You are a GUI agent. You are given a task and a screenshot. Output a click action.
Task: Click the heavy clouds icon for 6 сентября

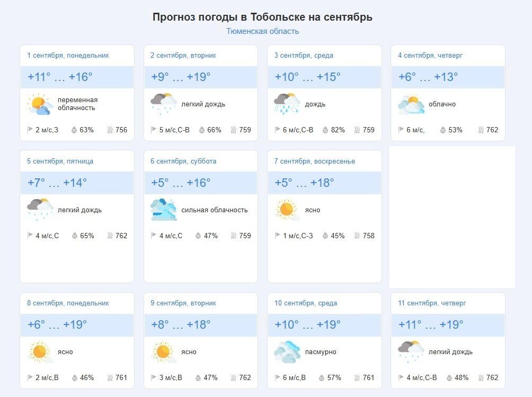click(x=164, y=210)
